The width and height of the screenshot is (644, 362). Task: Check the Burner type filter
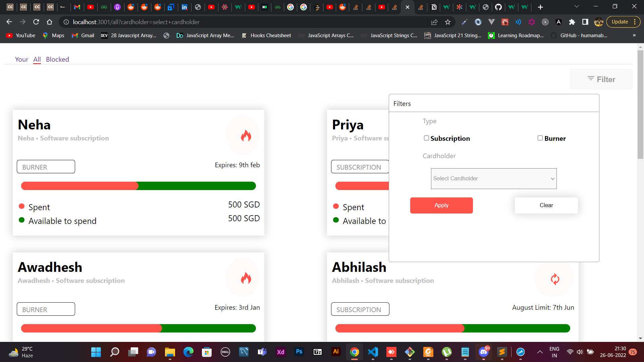540,138
